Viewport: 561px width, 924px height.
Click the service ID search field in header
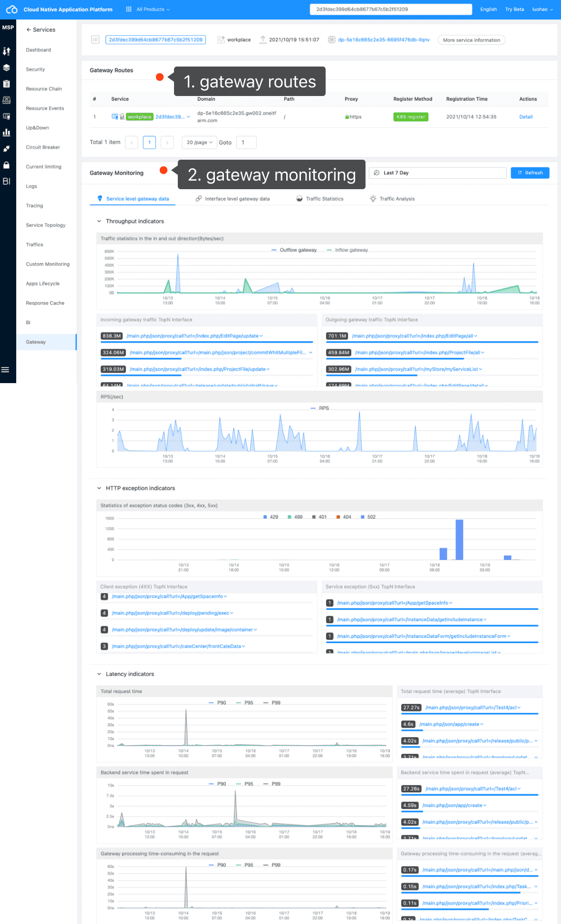391,9
